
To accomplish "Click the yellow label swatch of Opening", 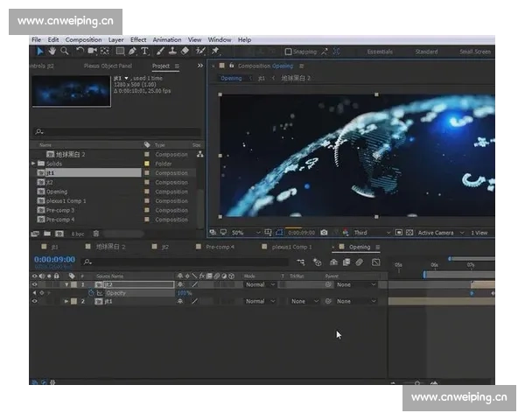I will [x=147, y=192].
